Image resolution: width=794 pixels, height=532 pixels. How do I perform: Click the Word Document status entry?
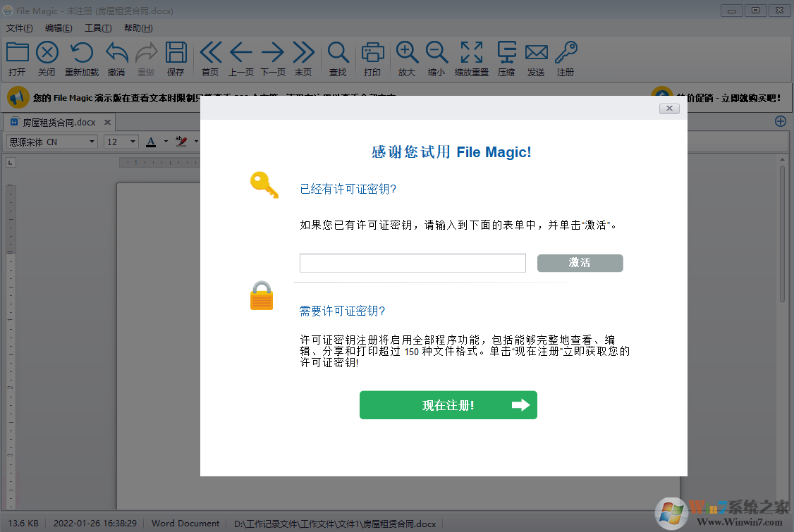tap(185, 524)
